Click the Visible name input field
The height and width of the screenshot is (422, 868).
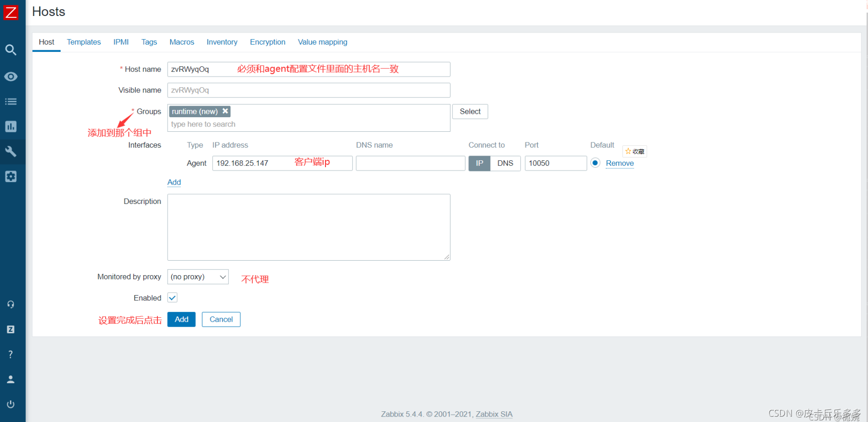click(309, 90)
